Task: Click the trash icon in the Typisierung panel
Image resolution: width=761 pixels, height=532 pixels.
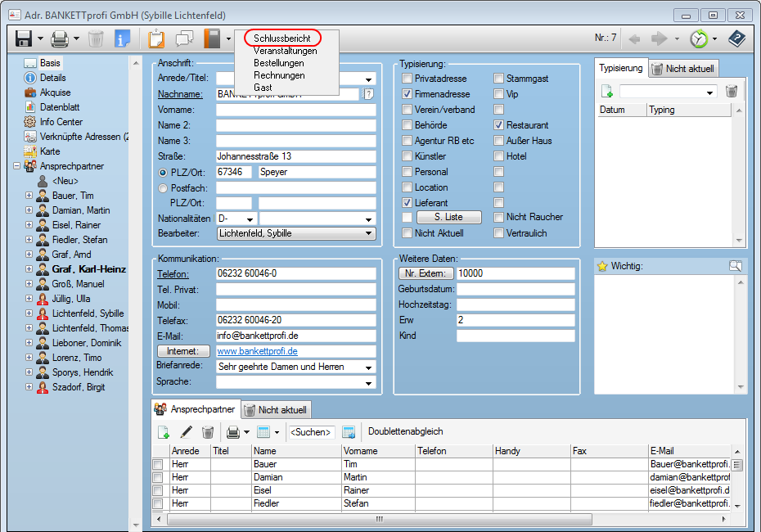Action: tap(732, 92)
